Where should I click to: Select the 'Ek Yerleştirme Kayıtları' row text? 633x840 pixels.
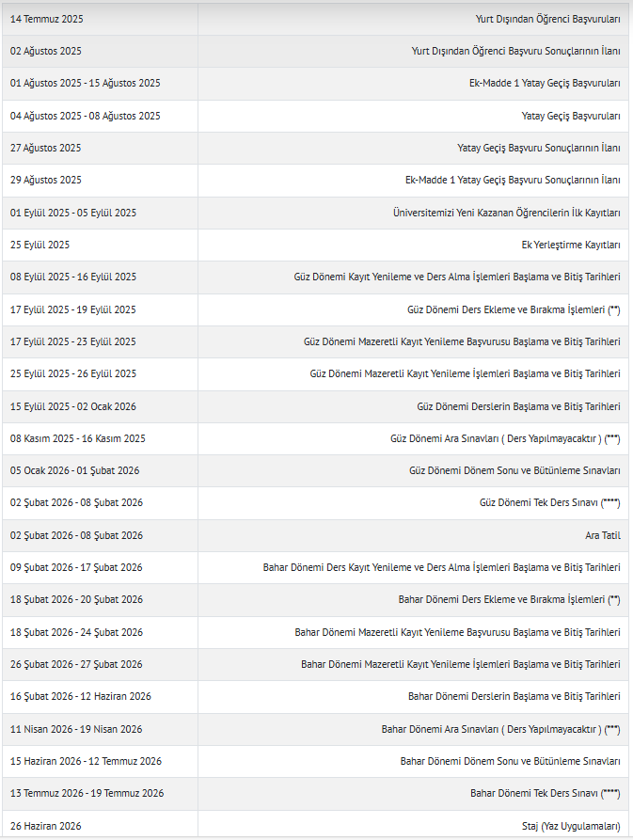click(571, 245)
